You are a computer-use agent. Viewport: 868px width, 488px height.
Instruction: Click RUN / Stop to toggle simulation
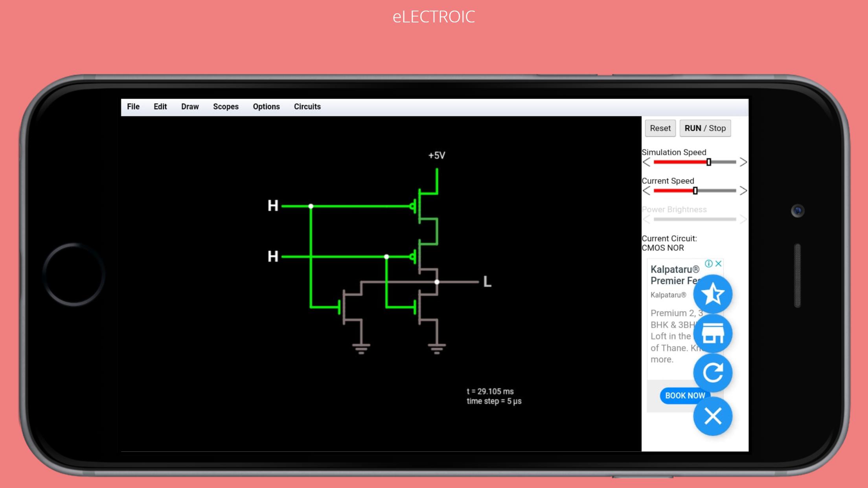(705, 128)
